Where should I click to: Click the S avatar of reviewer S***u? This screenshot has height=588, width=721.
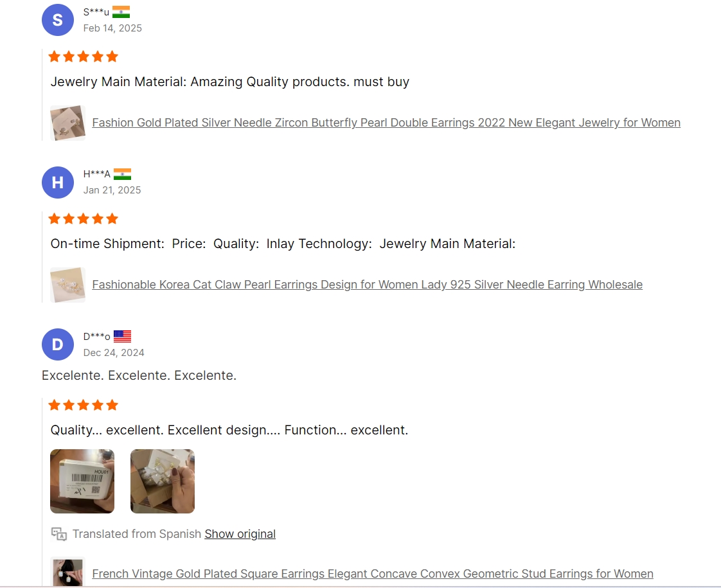pyautogui.click(x=57, y=20)
